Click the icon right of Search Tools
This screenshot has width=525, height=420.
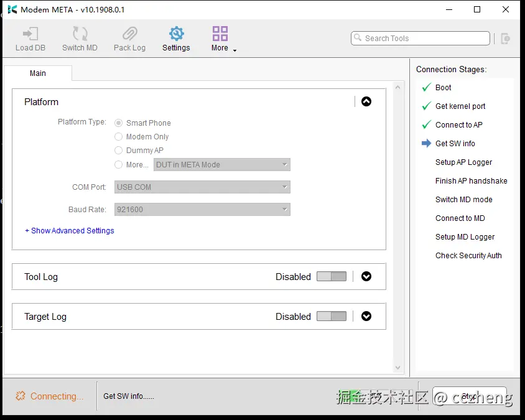(506, 39)
